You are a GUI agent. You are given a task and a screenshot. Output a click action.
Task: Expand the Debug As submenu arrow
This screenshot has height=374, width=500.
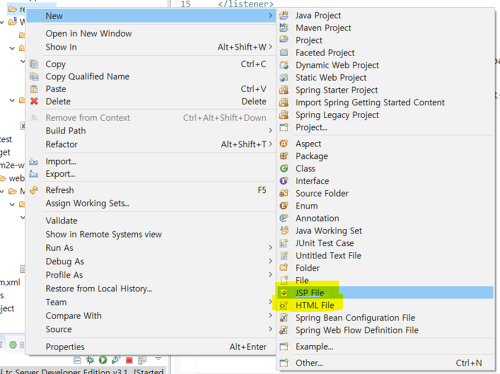[270, 261]
